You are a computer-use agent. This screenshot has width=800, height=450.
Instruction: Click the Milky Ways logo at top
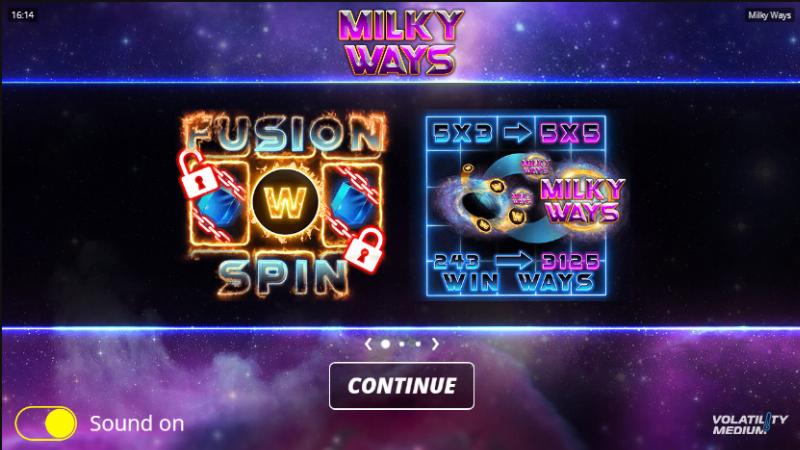pos(401,42)
